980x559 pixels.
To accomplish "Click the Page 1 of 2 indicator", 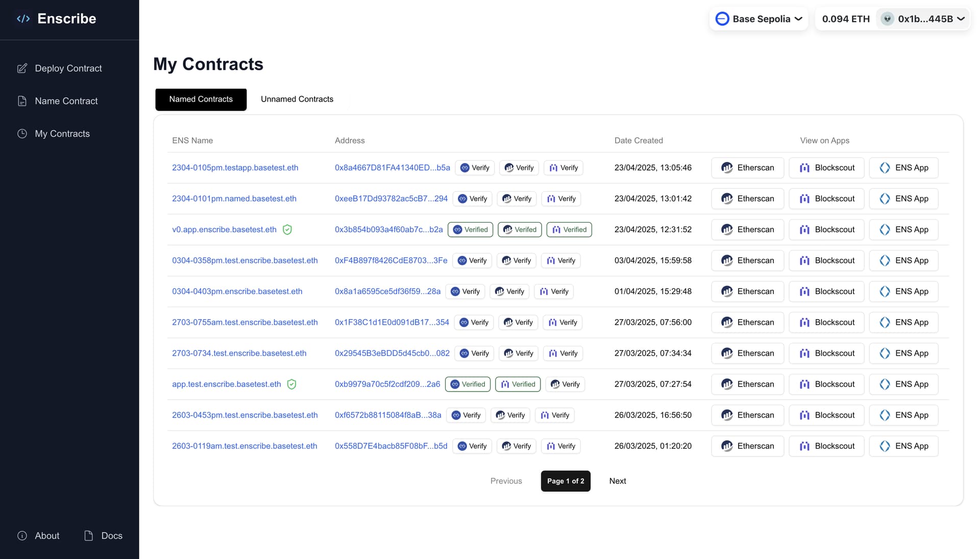I will click(566, 481).
